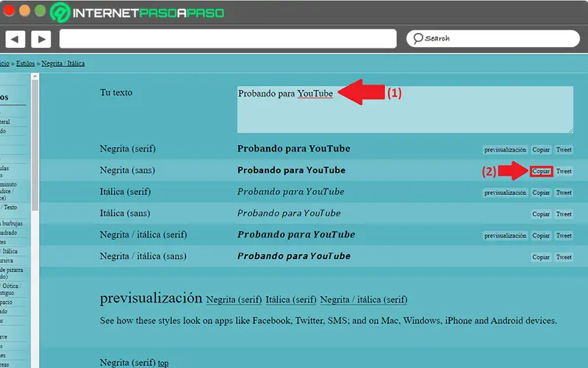Select the Itálica (sans) output text
The height and width of the screenshot is (368, 588).
click(x=289, y=213)
